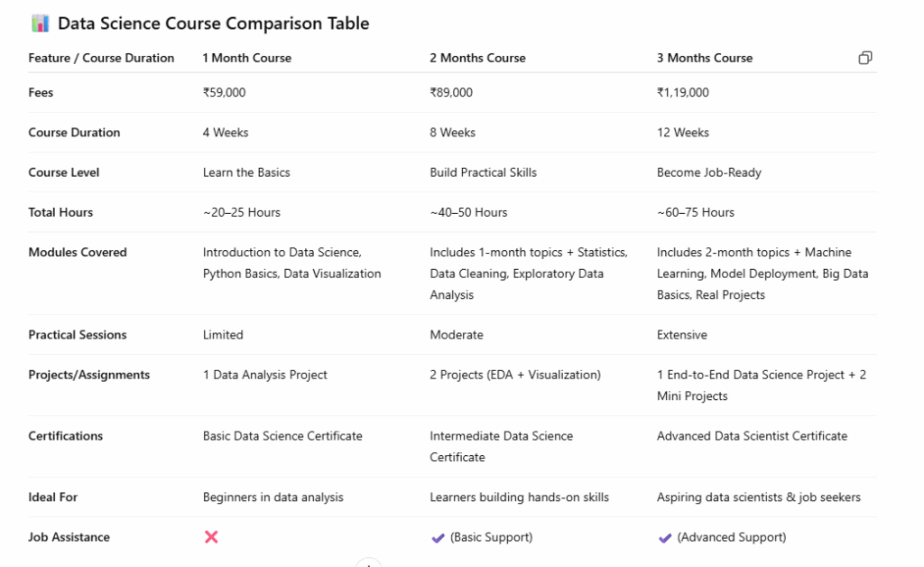The width and height of the screenshot is (924, 567).
Task: Click the 2 Projects (EDA + Visualization) cell
Action: tap(515, 375)
